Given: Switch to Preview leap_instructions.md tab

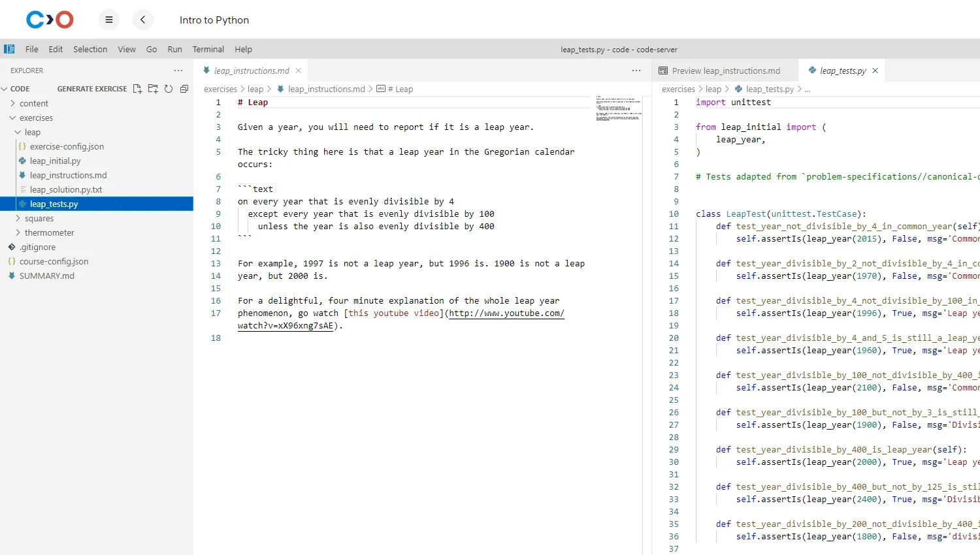Looking at the screenshot, I should coord(726,71).
